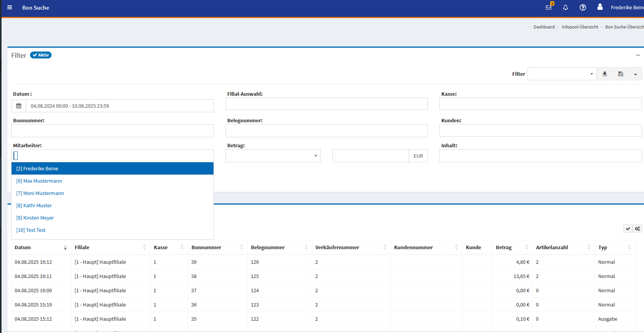The height and width of the screenshot is (333, 644).
Task: Go to Dashboard breadcrumb link
Action: click(x=544, y=27)
